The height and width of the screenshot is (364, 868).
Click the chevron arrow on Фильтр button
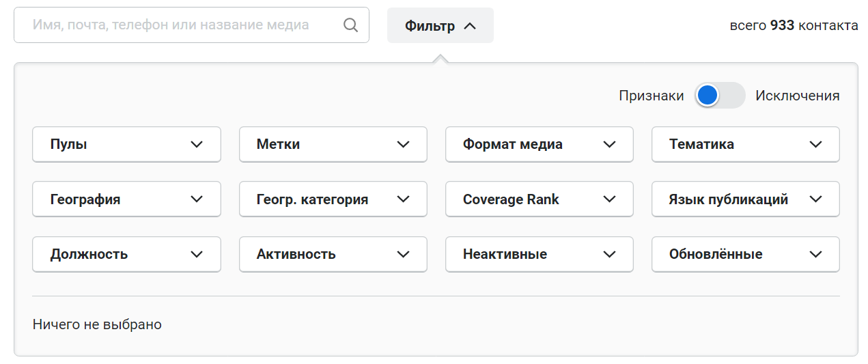point(469,26)
